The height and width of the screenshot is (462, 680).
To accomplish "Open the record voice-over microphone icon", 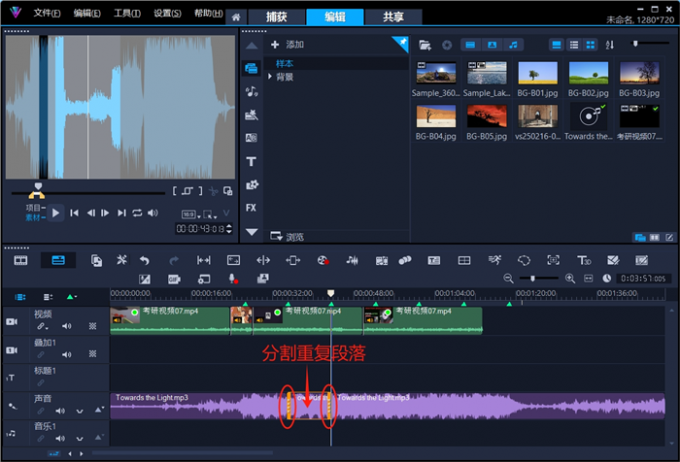I will (x=233, y=279).
